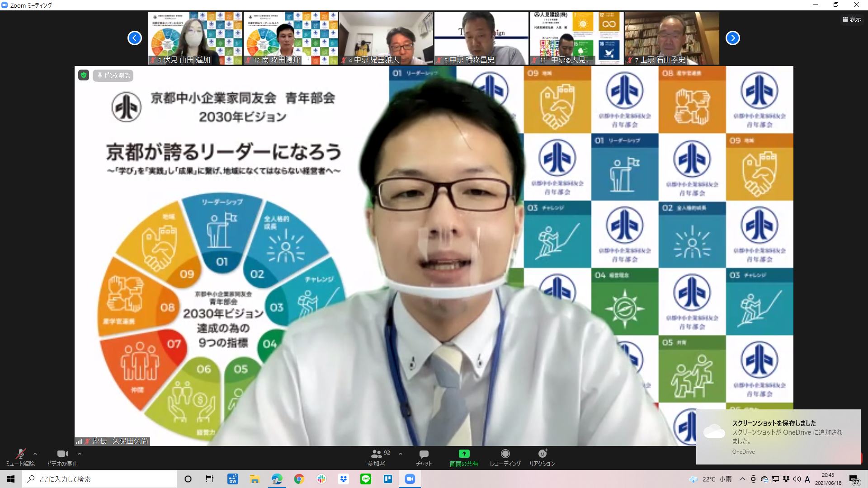Open the Action Center with 27 notifications
Screen dimensions: 868x488
(854, 479)
